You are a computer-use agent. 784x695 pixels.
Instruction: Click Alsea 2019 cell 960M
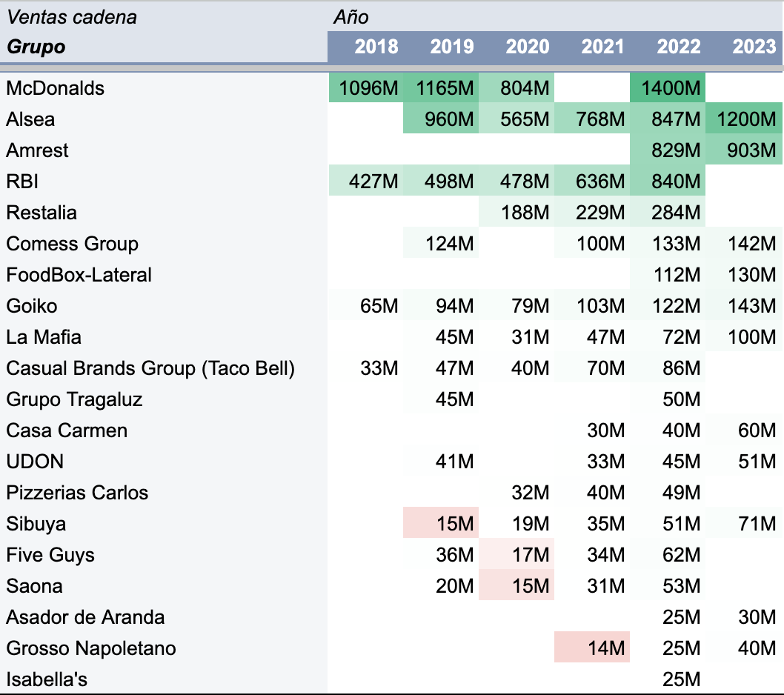click(441, 119)
